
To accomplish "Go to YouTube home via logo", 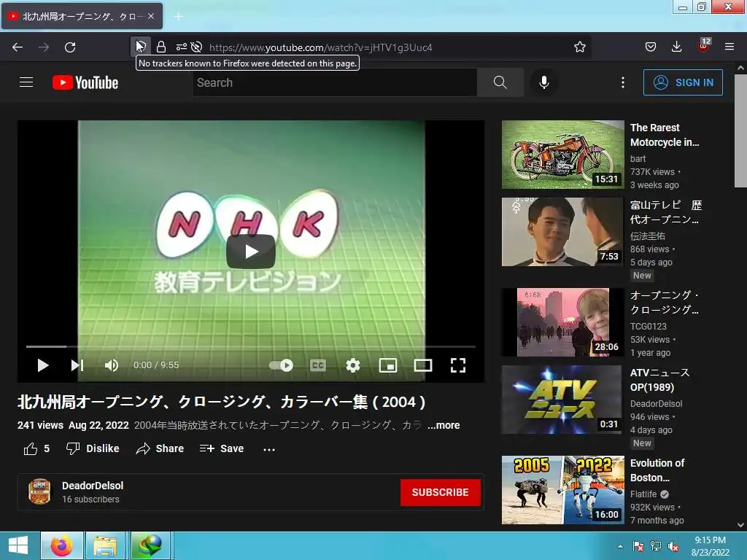I will pyautogui.click(x=85, y=82).
